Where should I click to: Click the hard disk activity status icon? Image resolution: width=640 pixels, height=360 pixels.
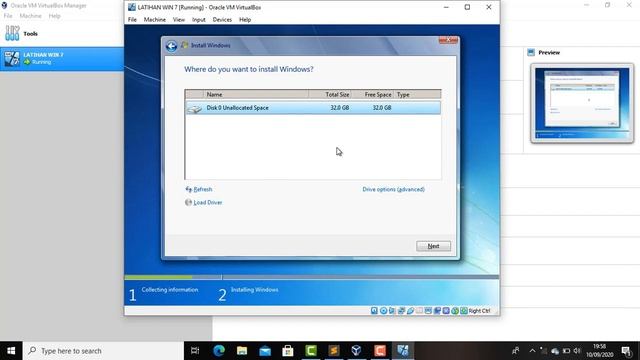click(x=374, y=311)
